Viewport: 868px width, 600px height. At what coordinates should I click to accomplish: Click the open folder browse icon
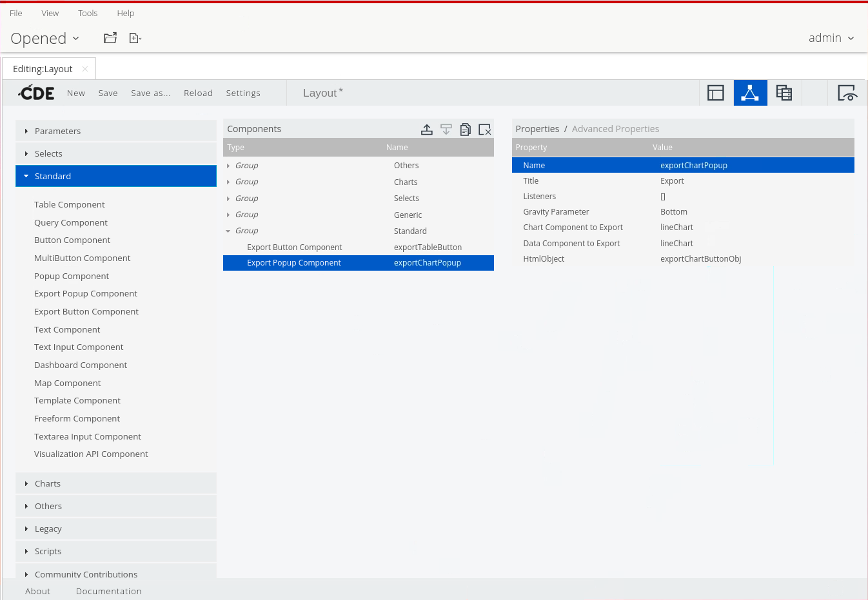tap(110, 38)
